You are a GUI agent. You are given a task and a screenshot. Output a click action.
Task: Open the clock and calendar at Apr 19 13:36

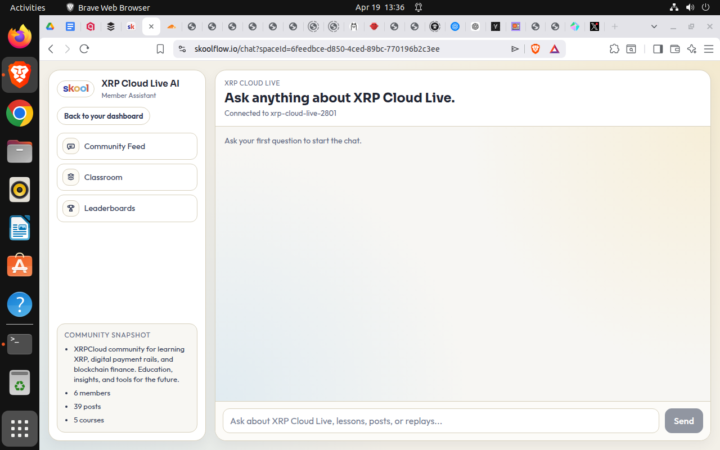pos(380,7)
